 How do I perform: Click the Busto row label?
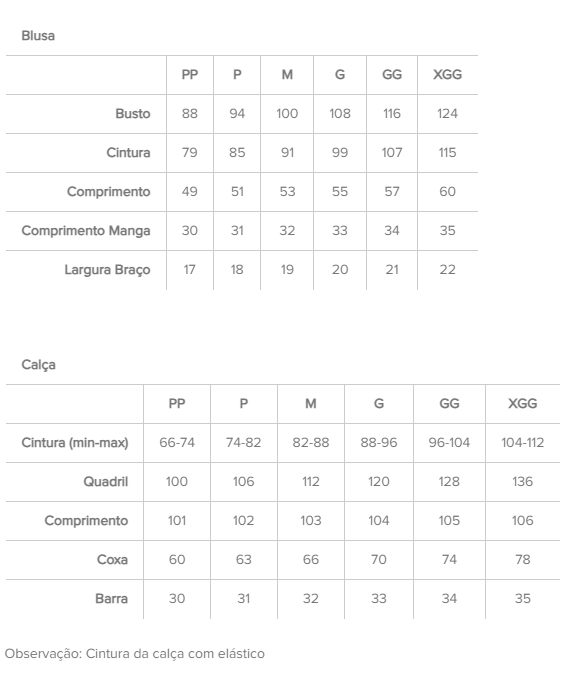click(x=133, y=114)
